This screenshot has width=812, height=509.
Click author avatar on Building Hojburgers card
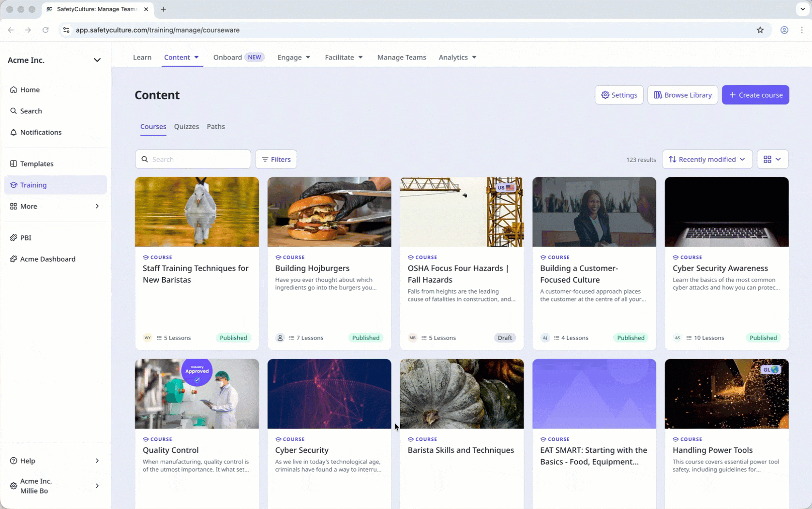tap(280, 338)
